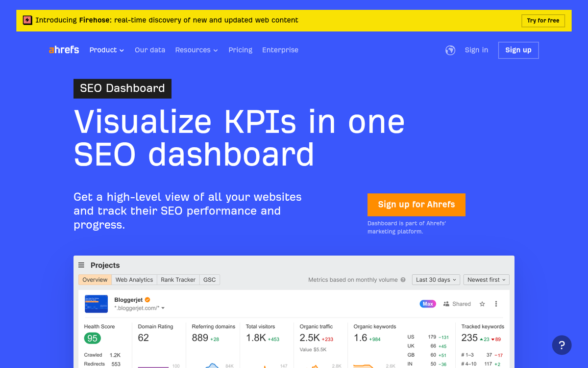Switch to the Web Analytics tab
The image size is (588, 368).
pyautogui.click(x=134, y=280)
